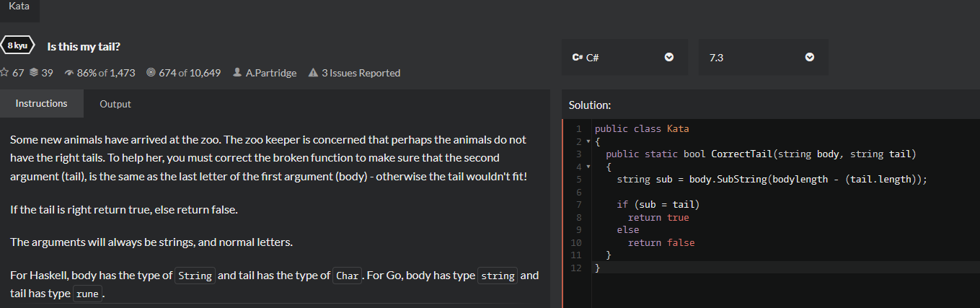The height and width of the screenshot is (308, 980).
Task: Click the author person icon beside A.Partridge
Action: 237,73
